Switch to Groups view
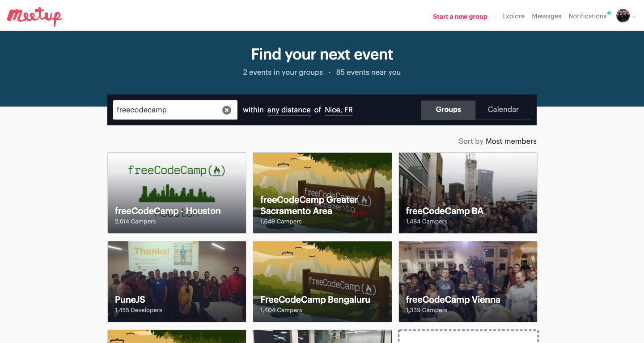644x343 pixels. (x=449, y=110)
